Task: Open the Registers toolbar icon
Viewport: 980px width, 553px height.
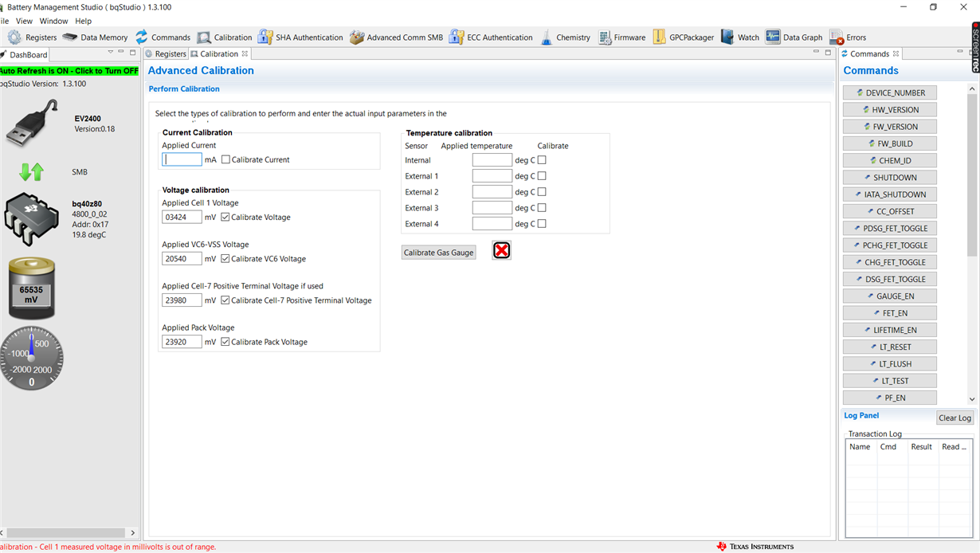Action: point(32,37)
